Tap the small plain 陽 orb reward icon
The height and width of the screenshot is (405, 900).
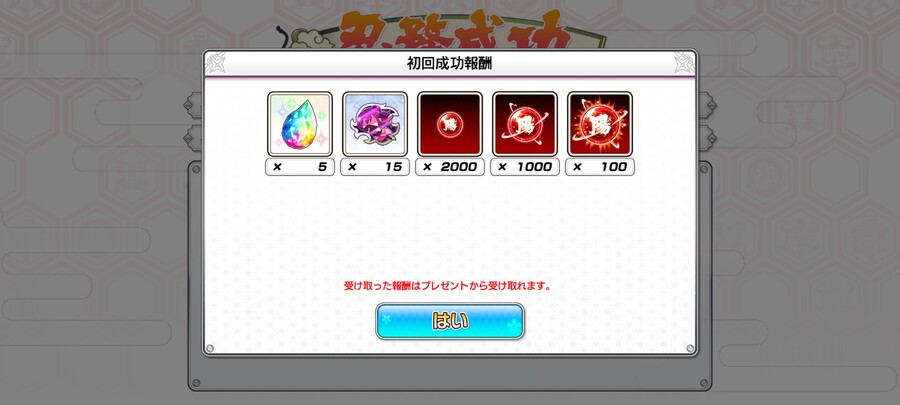point(450,124)
